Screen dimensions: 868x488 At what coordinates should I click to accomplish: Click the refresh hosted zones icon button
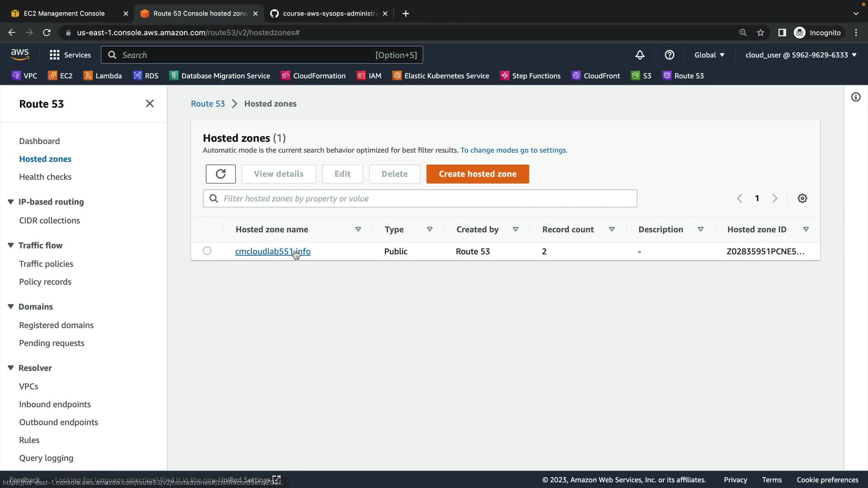point(221,174)
